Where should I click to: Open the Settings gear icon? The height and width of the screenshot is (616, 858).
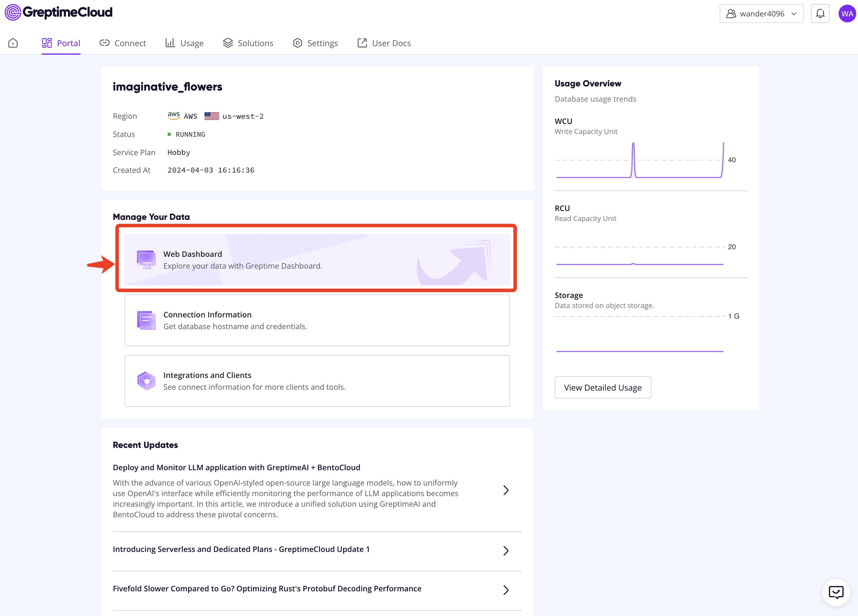click(298, 43)
